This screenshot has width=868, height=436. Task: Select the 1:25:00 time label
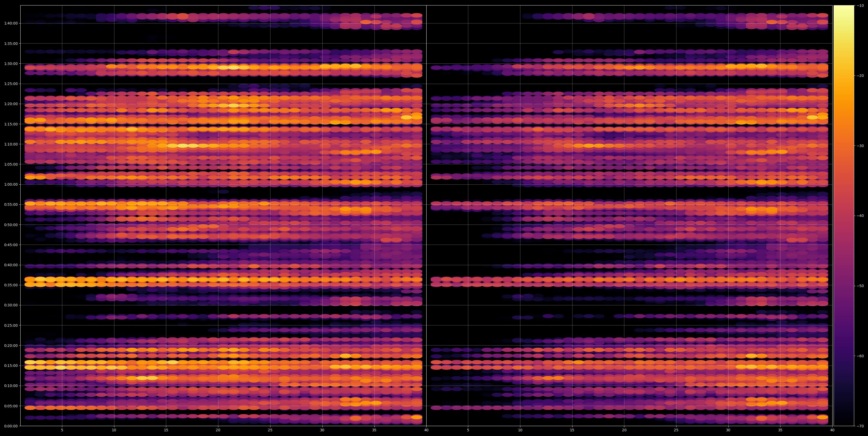[11, 84]
